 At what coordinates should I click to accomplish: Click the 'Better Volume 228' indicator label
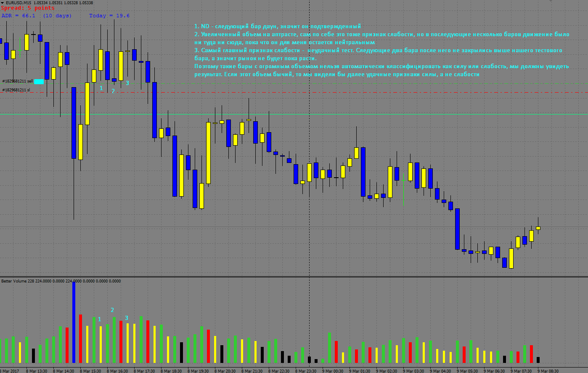tap(61, 281)
